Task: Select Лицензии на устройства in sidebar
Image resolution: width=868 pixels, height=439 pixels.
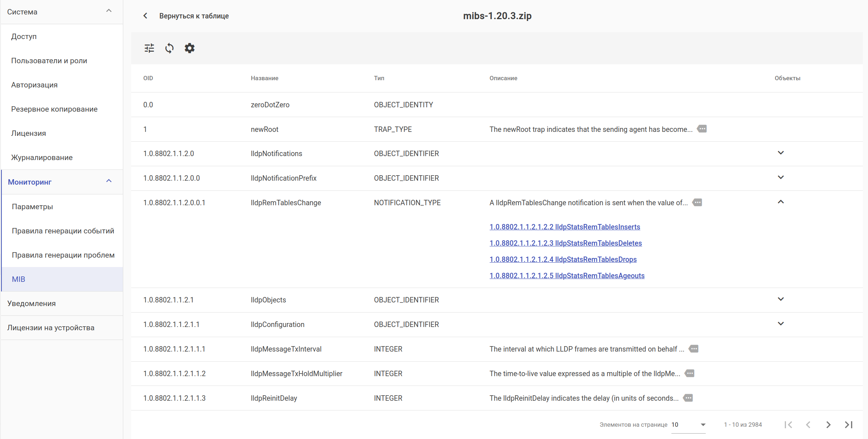Action: [51, 328]
